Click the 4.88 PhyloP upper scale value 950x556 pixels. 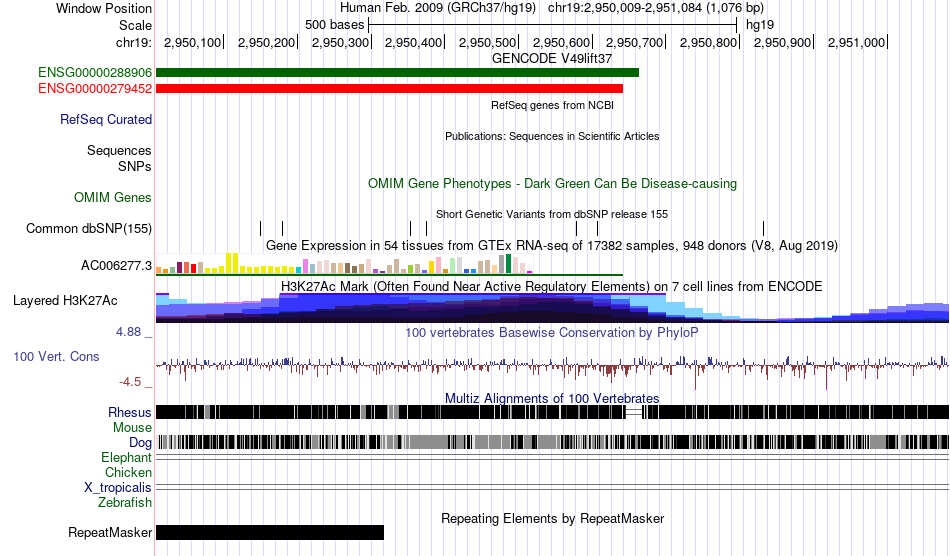pyautogui.click(x=128, y=332)
